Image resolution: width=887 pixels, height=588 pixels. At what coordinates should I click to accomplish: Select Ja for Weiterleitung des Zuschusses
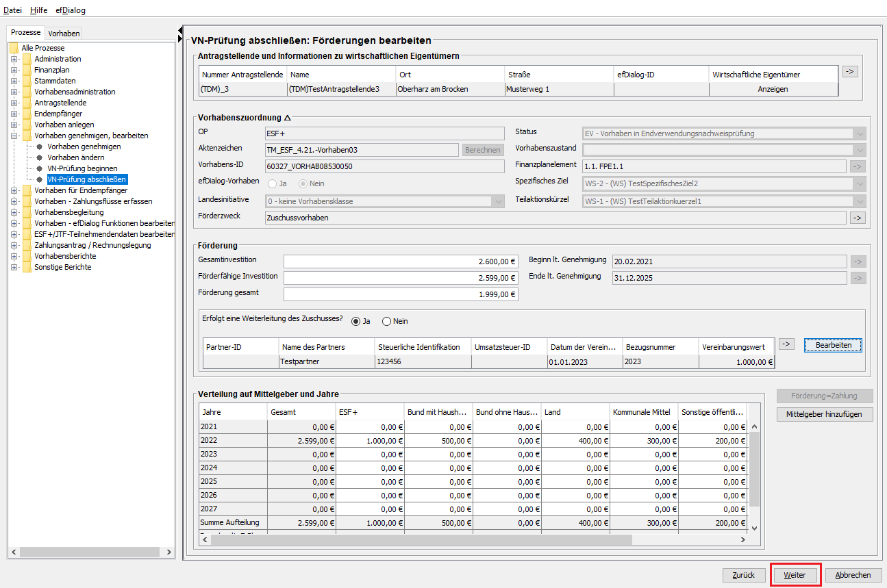[355, 321]
